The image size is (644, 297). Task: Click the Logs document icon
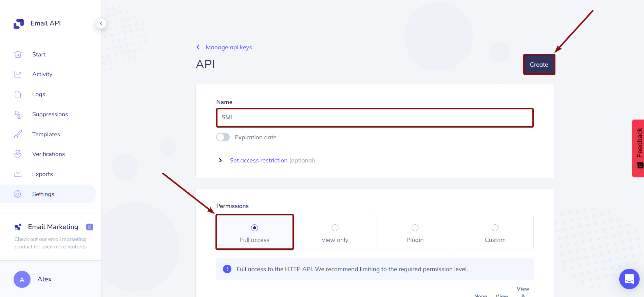(x=18, y=94)
